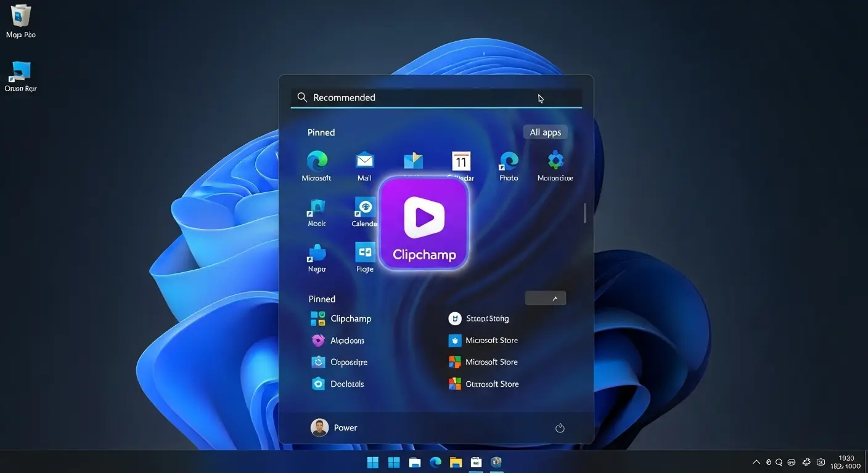
Task: Open the large purple Clipchamp tile
Action: (x=424, y=223)
